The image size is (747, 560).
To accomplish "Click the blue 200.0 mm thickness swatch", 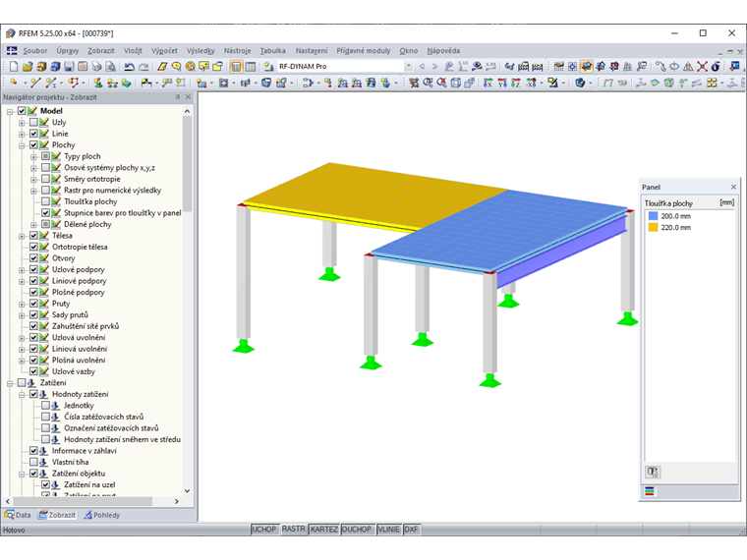I will 654,216.
